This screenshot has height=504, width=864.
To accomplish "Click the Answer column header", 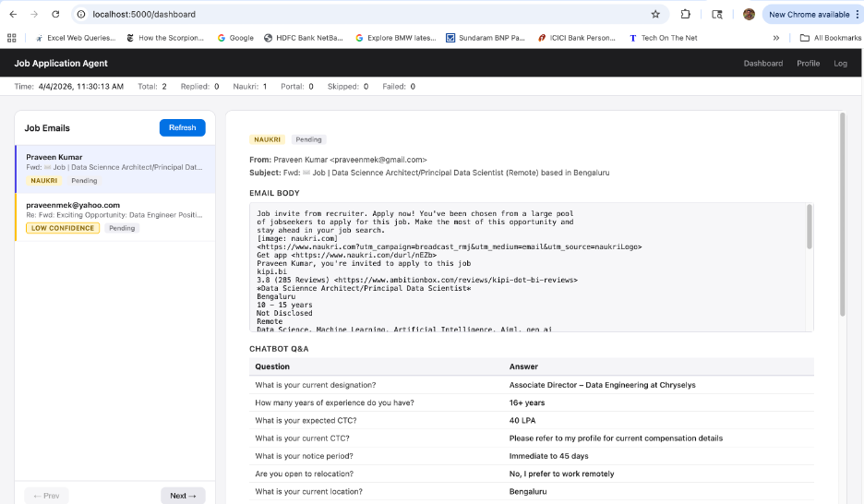I will 523,366.
